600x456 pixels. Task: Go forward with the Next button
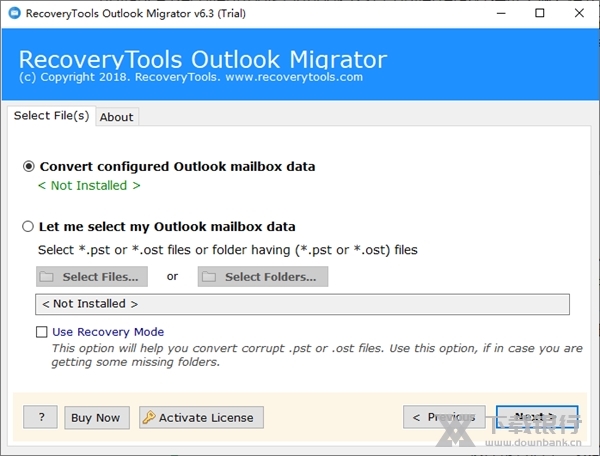(x=537, y=417)
